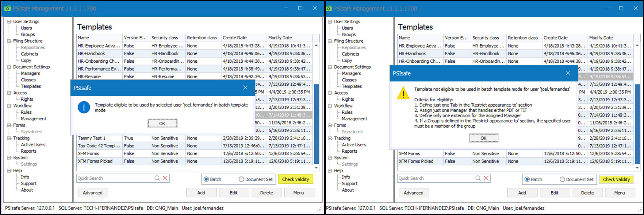Open Classes tree item in left window
644x215 pixels.
[x=28, y=80]
